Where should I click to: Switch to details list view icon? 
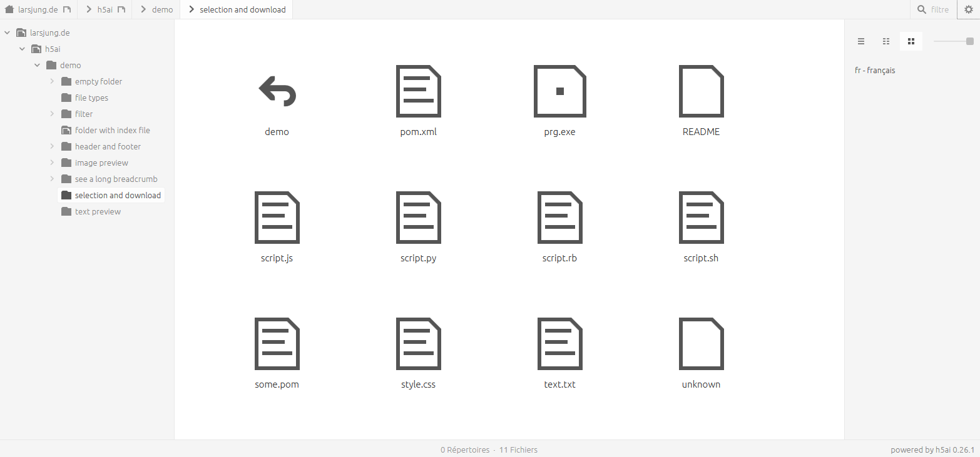click(861, 41)
